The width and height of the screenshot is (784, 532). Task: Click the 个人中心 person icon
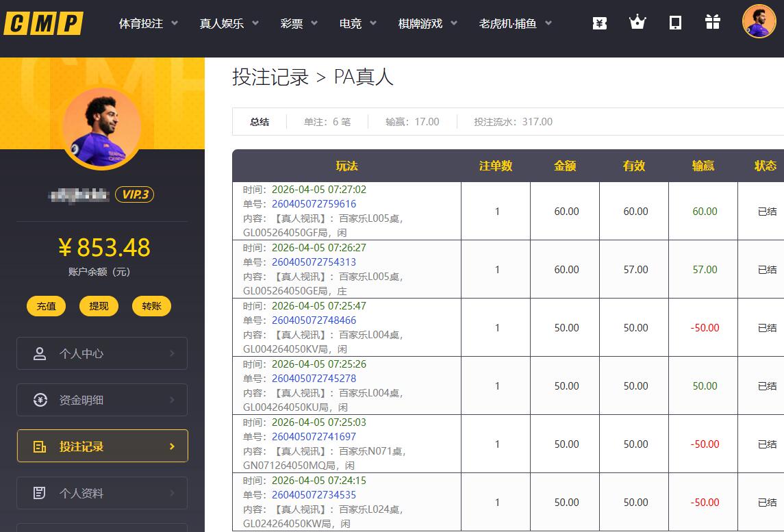40,354
